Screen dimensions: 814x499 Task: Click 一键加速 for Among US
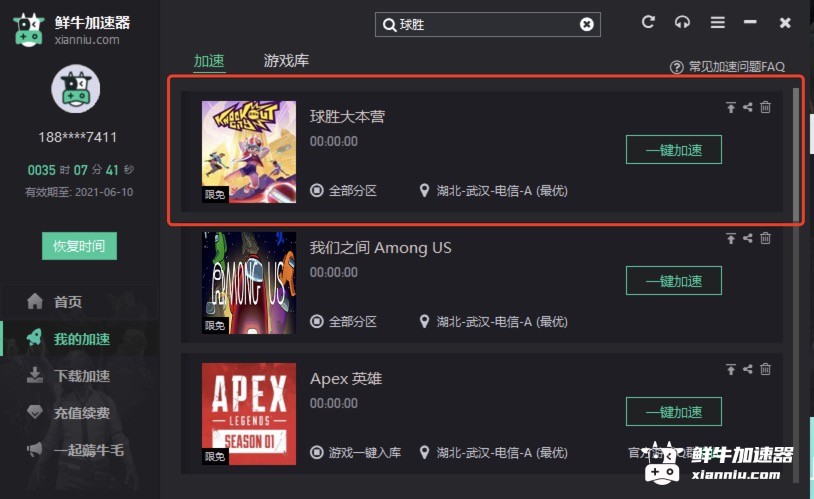(674, 280)
